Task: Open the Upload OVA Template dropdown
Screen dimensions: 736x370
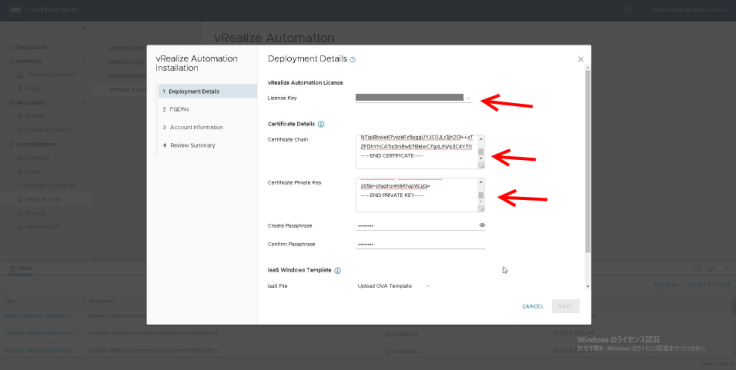Action: pyautogui.click(x=393, y=286)
